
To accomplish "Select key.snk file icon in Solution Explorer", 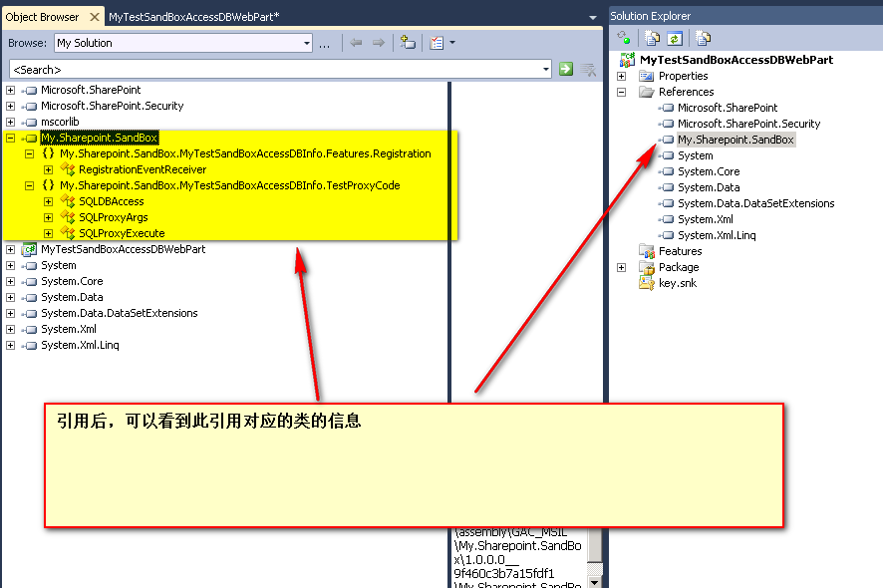I will (x=647, y=283).
